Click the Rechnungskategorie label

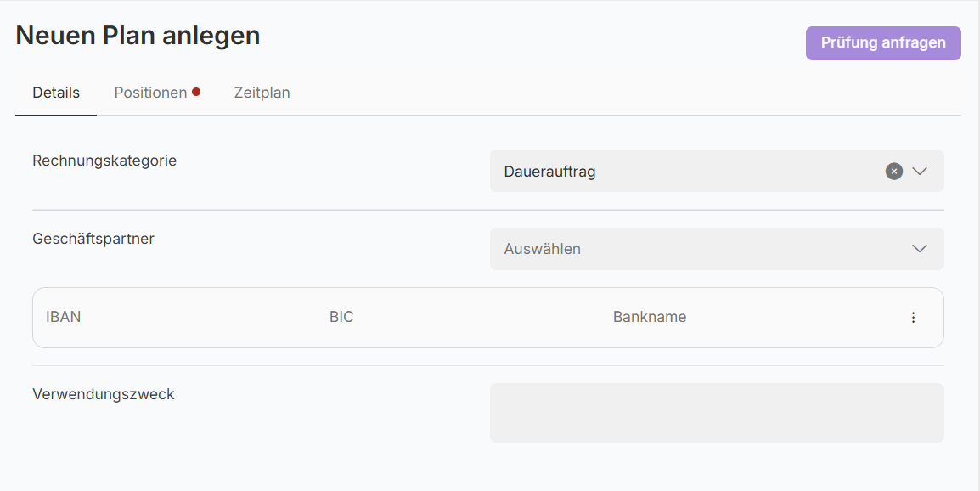(104, 160)
